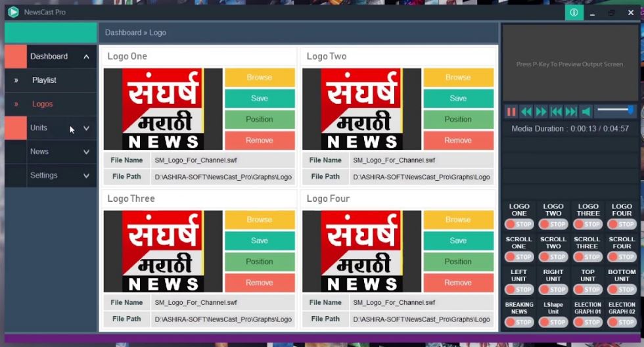
Task: Toggle SCROLL FOUR stop switch
Action: click(x=622, y=257)
